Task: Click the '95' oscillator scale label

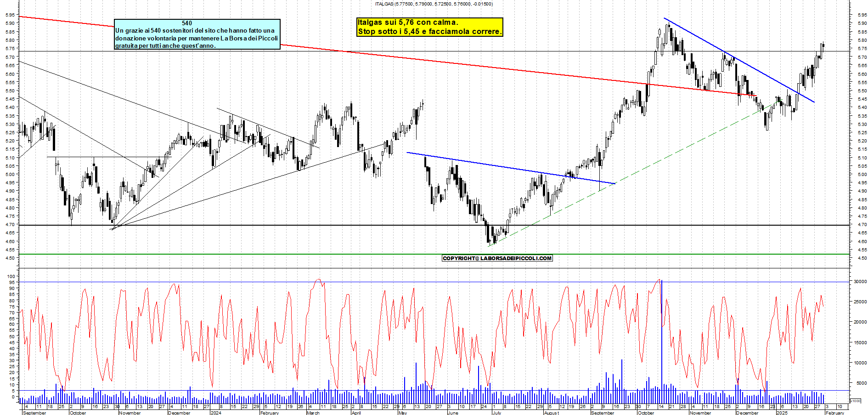Action: pos(12,283)
